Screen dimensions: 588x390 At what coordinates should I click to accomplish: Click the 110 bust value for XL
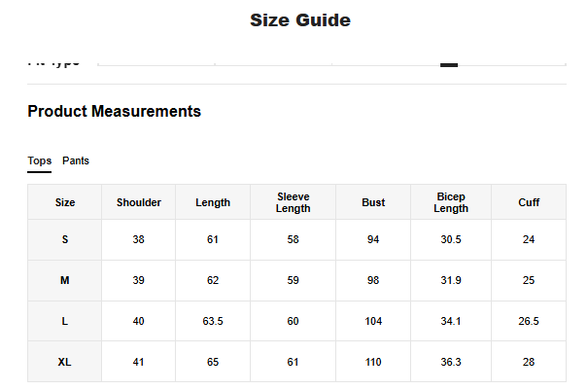coord(373,362)
